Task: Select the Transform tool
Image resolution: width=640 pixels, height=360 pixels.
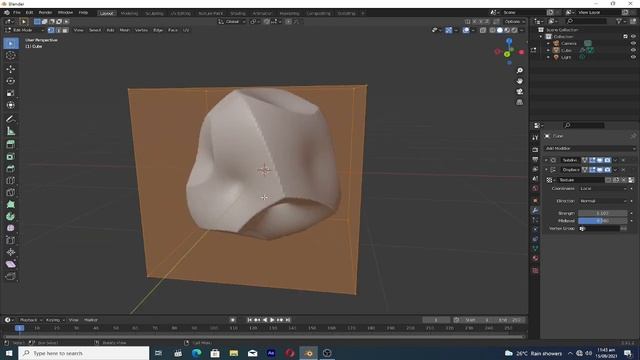Action: point(11,105)
